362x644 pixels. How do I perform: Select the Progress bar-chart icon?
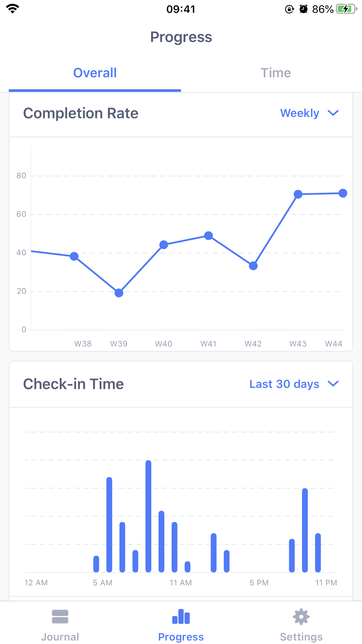coord(181,617)
